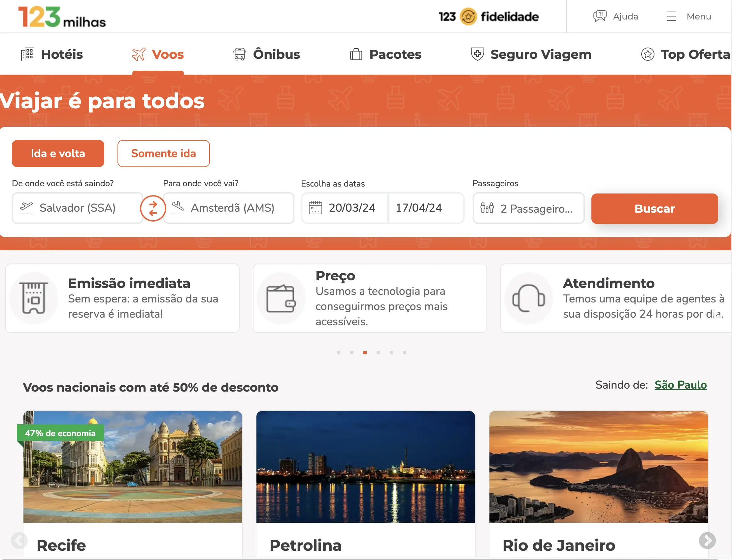732x560 pixels.
Task: Open the hamburger Menu icon
Action: tap(671, 16)
